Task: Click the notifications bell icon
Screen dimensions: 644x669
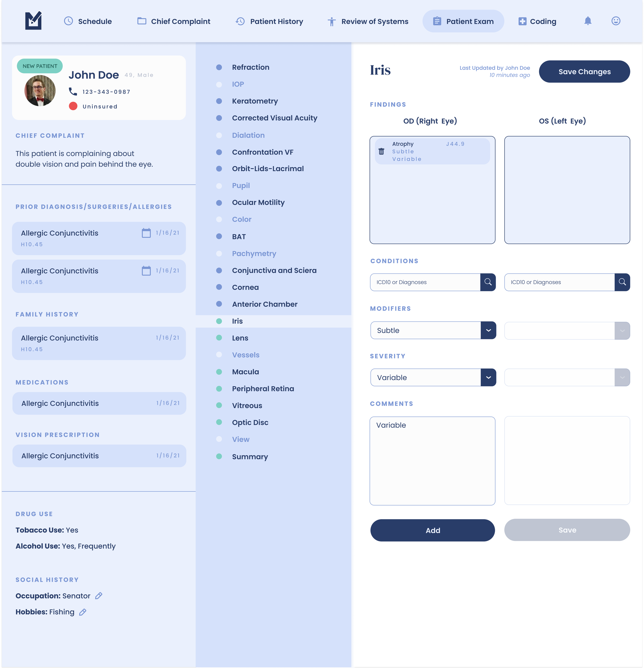Action: [588, 21]
